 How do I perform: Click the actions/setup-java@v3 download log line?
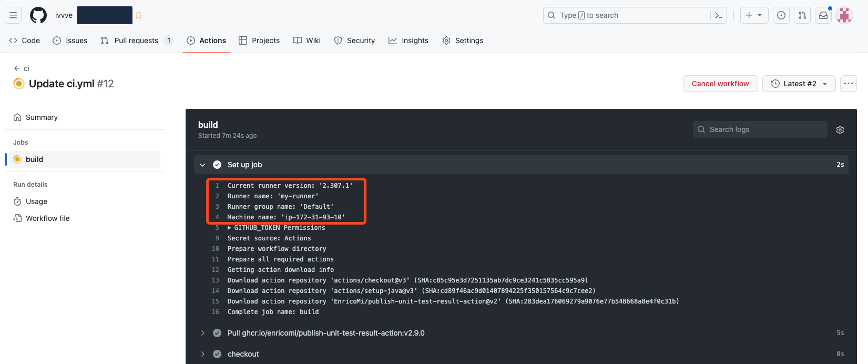coord(411,291)
